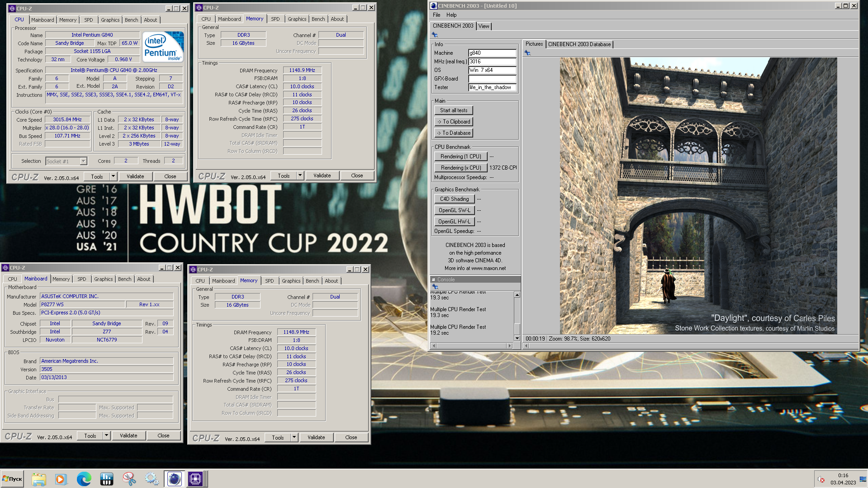The width and height of the screenshot is (868, 488).
Task: Click the To Database button
Action: (454, 133)
